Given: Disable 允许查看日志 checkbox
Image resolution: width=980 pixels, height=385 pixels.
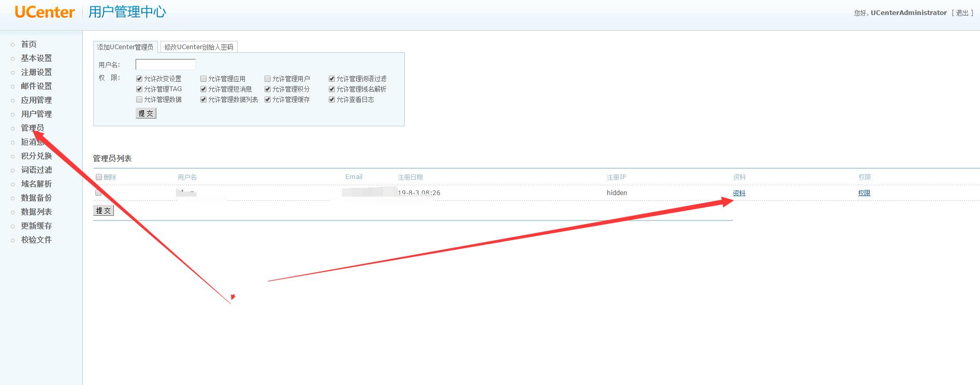Looking at the screenshot, I should pyautogui.click(x=332, y=99).
